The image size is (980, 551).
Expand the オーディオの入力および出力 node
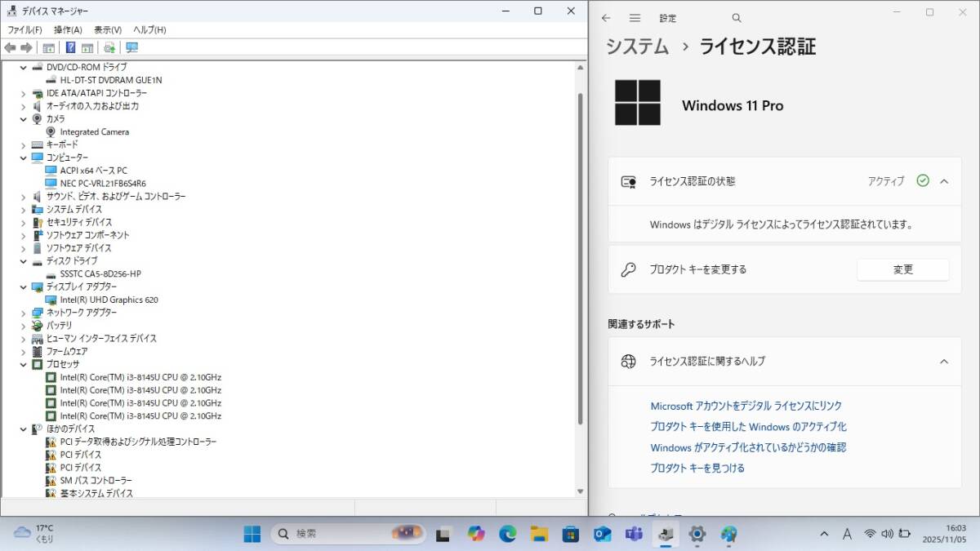click(24, 106)
